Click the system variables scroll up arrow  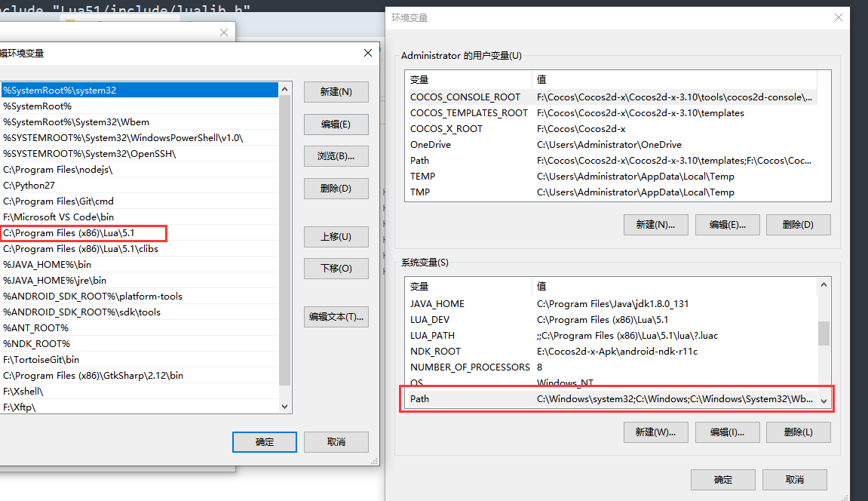point(824,284)
